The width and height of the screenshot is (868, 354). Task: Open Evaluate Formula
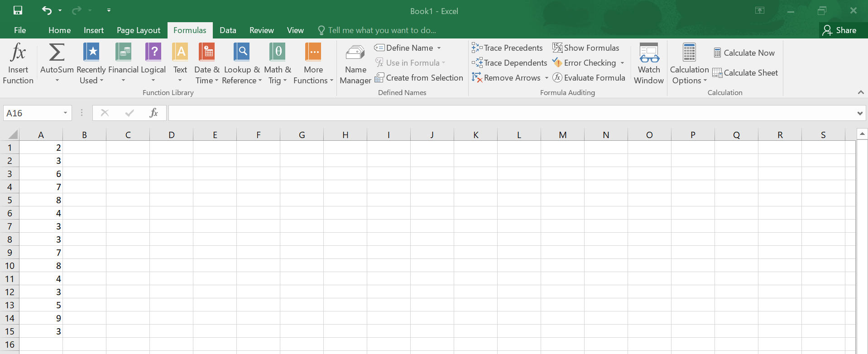pos(589,77)
